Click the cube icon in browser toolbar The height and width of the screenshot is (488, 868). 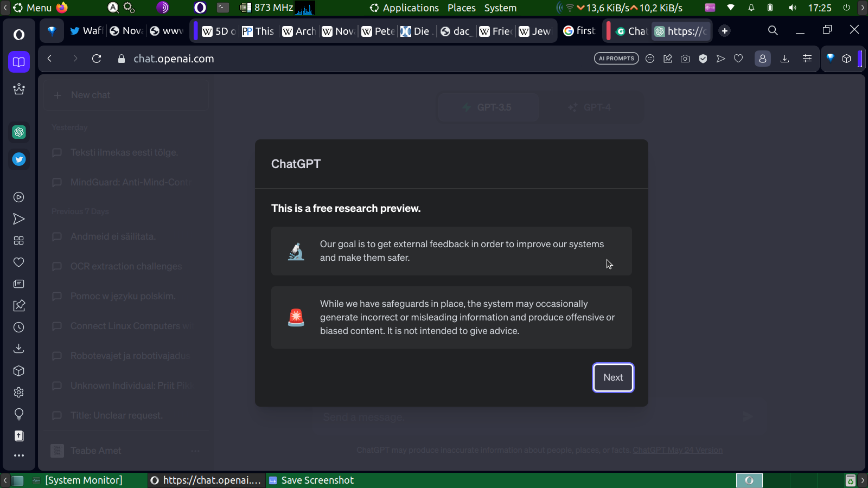846,59
